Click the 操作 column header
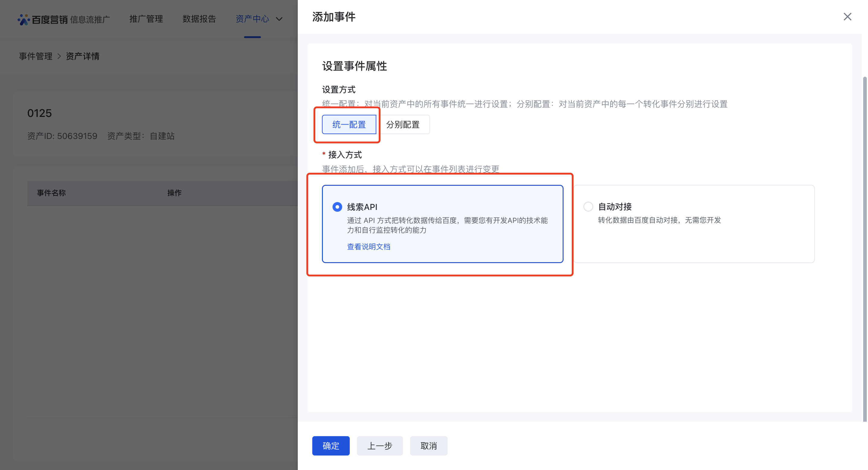 click(174, 193)
